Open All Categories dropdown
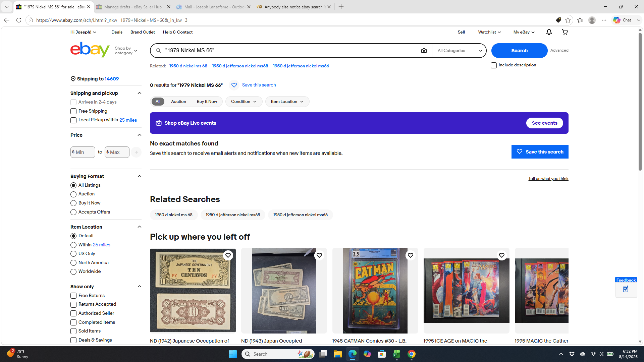This screenshot has height=362, width=644. tap(459, 51)
